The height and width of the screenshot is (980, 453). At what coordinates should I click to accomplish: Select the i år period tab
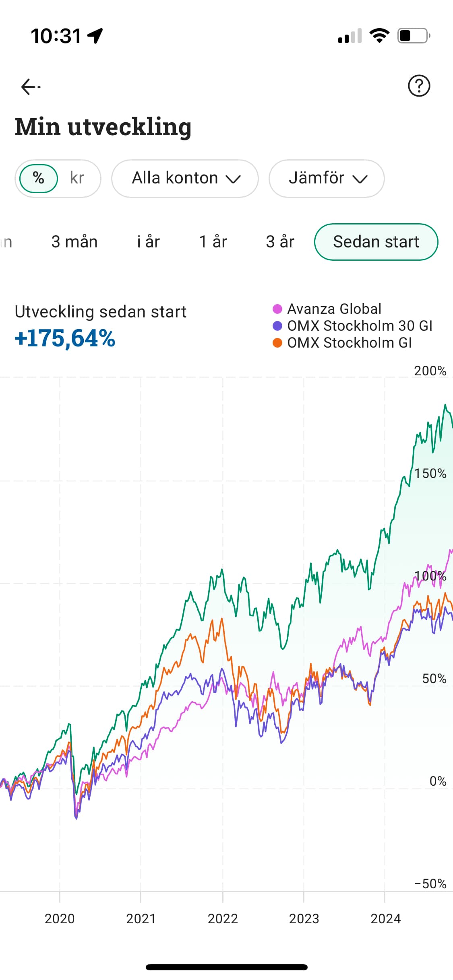(148, 242)
